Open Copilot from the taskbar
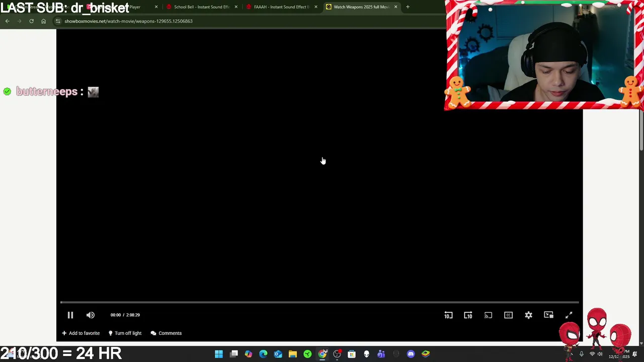This screenshot has width=644, height=362. click(x=249, y=354)
